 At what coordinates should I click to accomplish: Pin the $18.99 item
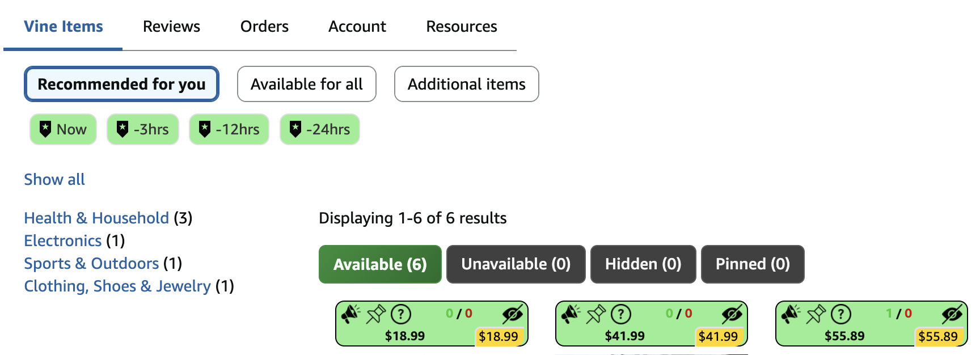click(375, 314)
